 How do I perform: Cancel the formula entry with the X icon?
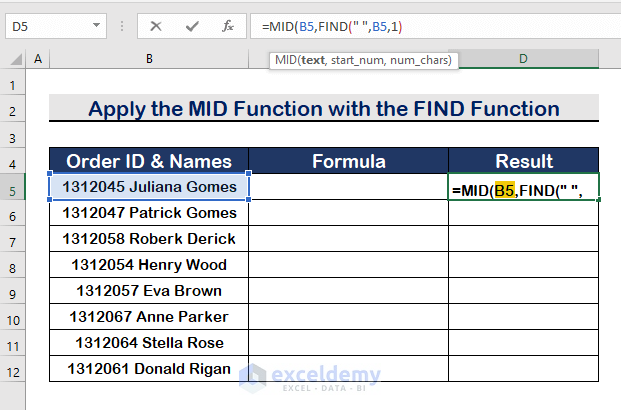(156, 27)
